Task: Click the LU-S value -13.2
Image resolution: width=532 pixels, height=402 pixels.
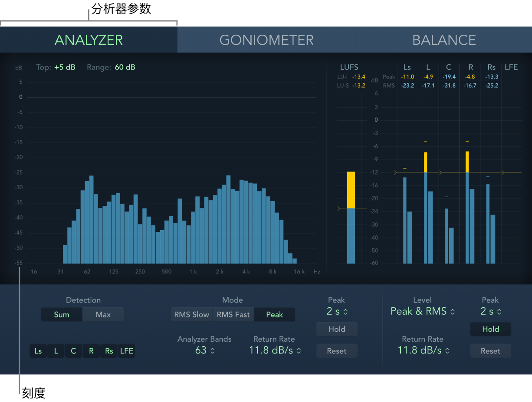Action: click(x=358, y=86)
